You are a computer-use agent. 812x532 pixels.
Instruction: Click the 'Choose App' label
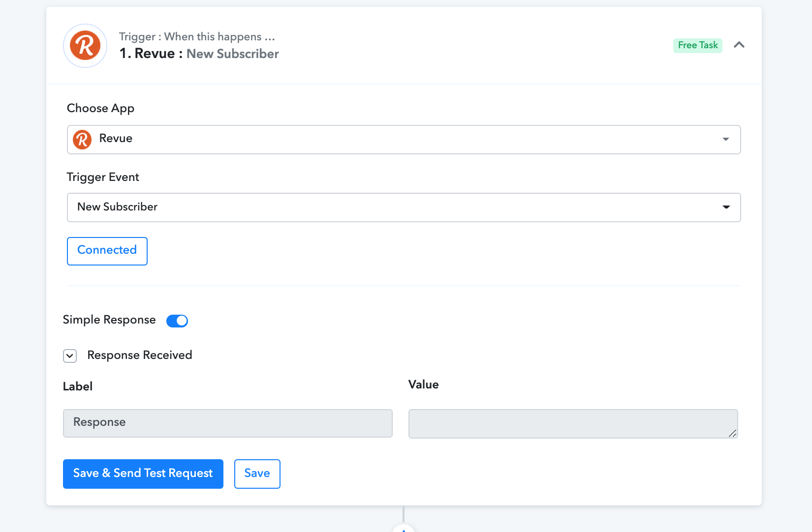100,109
